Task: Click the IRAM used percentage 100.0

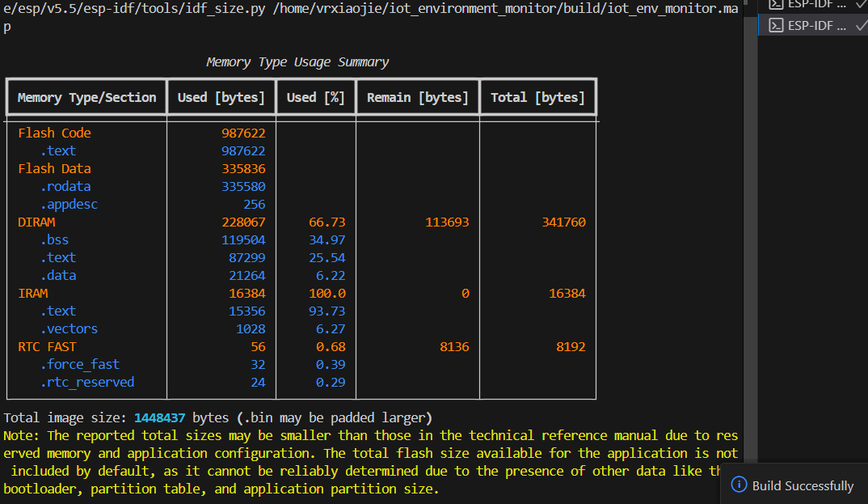Action: point(327,293)
